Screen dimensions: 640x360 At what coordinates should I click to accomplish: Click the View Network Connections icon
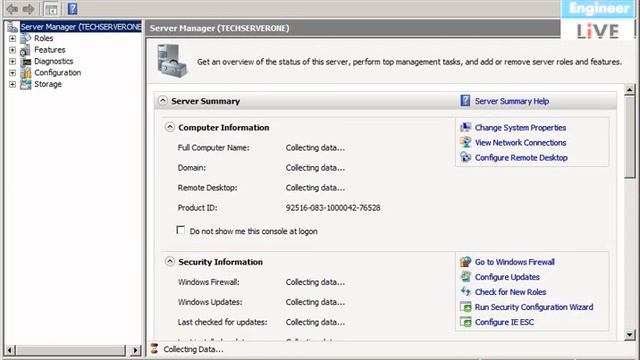pos(466,142)
